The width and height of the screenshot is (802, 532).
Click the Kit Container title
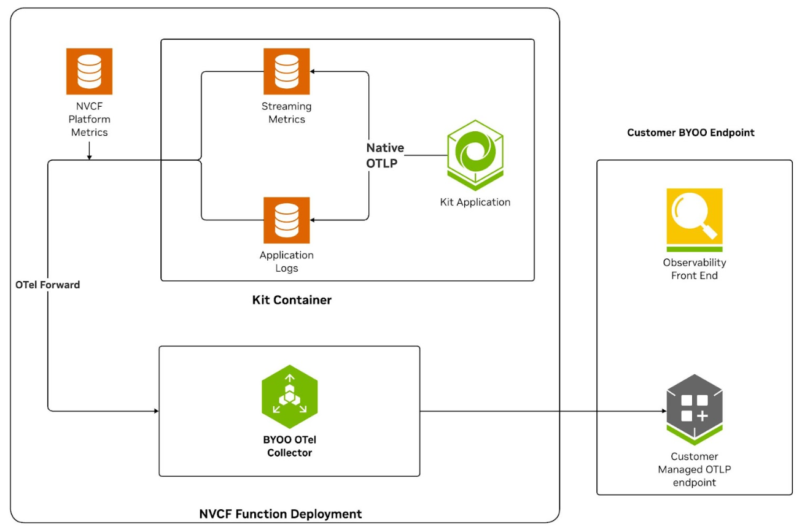pos(292,300)
